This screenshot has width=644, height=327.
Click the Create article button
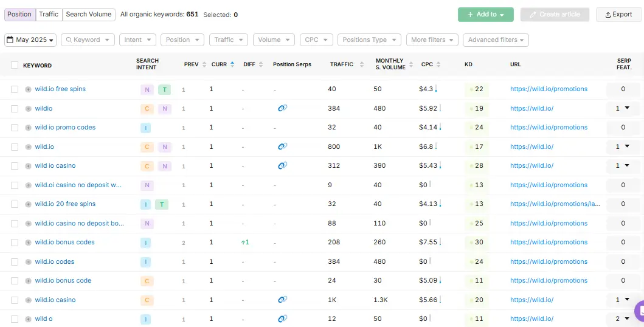click(555, 15)
